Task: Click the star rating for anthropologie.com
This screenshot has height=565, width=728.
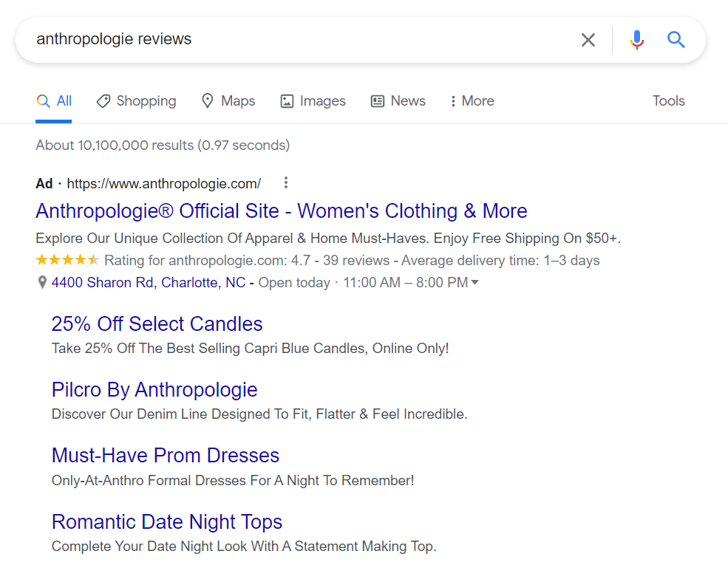Action: 67,260
